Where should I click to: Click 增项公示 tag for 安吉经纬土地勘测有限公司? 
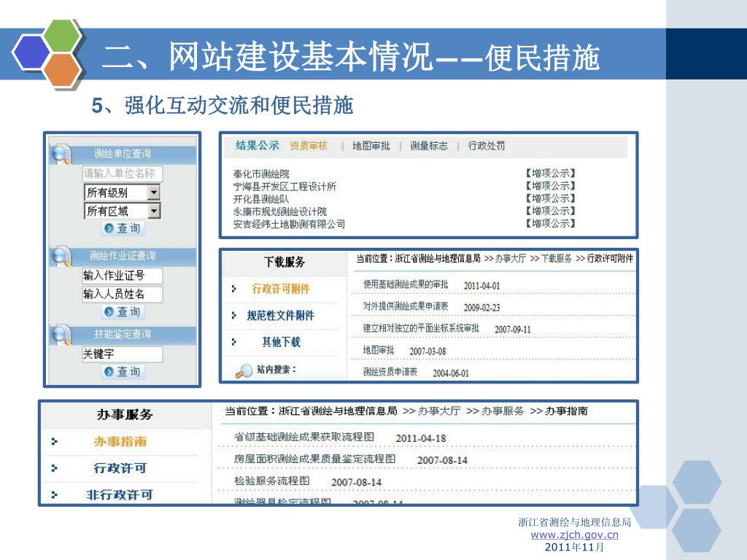[x=550, y=223]
